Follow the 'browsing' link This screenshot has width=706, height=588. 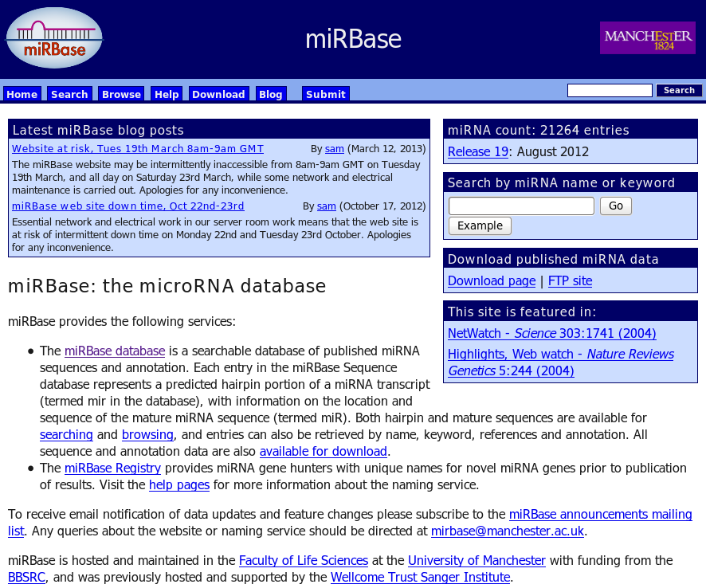click(x=147, y=434)
